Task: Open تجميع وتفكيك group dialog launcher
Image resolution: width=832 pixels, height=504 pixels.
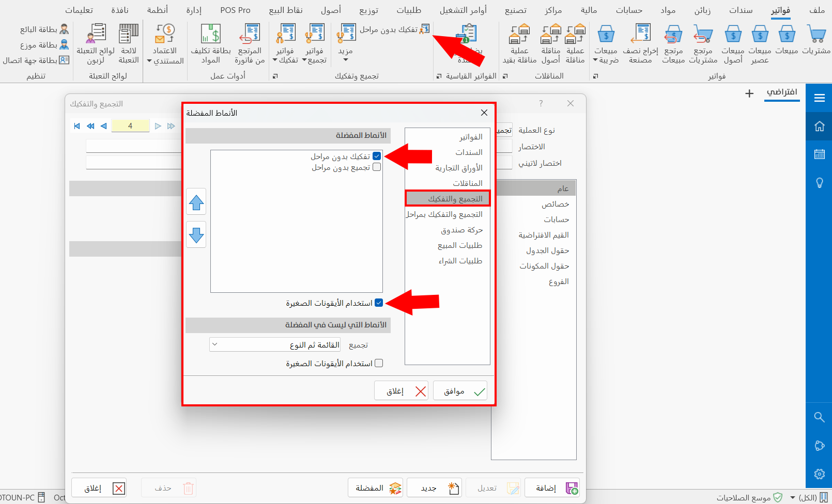Action: 275,76
